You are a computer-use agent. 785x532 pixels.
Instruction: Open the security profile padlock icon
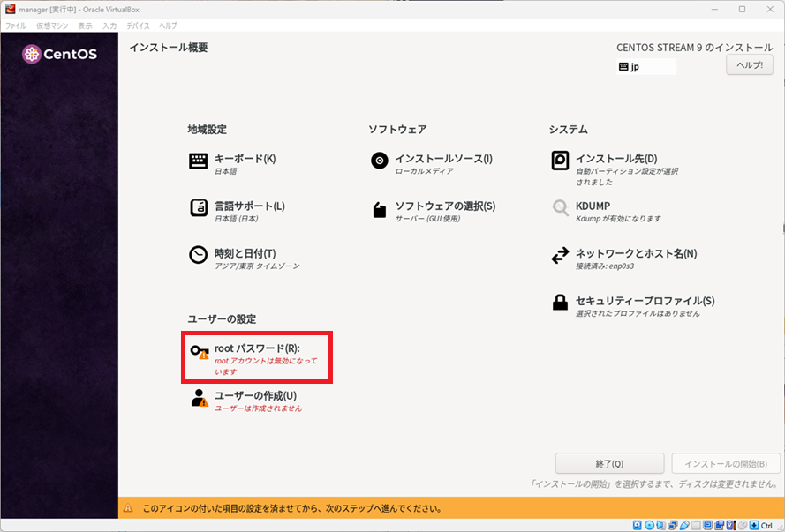coord(560,302)
